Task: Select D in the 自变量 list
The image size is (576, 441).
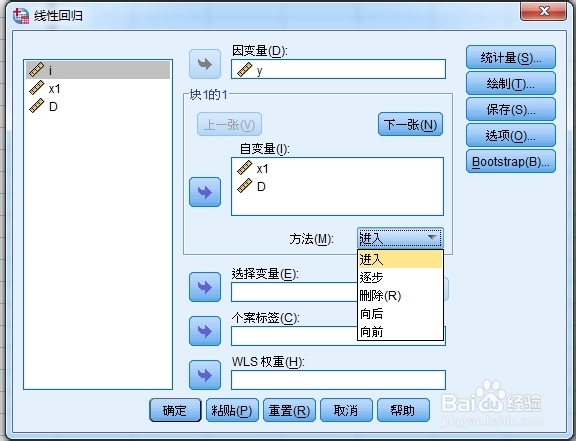Action: tap(337, 187)
